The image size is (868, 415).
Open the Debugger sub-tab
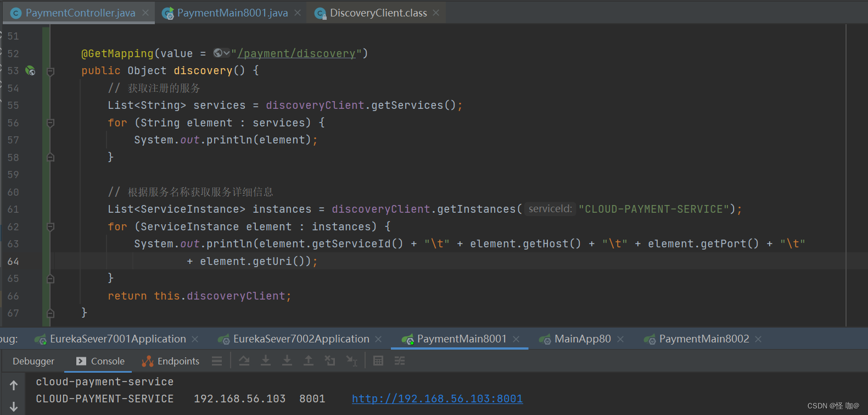(x=33, y=361)
